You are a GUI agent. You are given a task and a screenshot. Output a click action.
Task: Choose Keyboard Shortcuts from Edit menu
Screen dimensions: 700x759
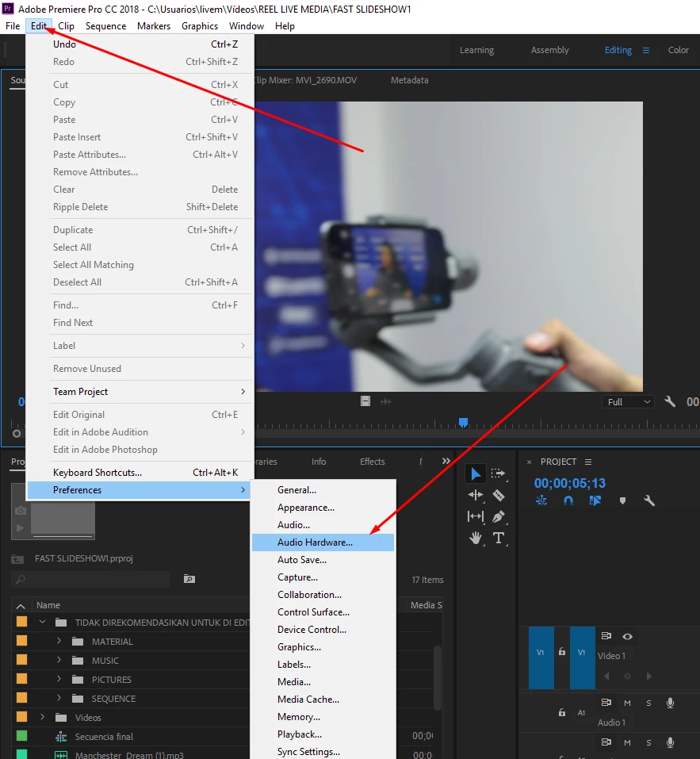click(x=140, y=473)
